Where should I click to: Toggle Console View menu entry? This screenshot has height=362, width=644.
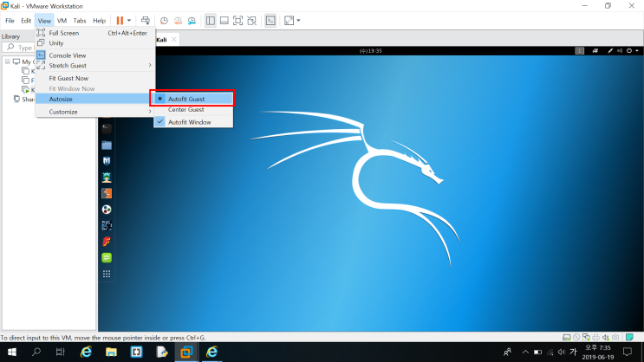(x=95, y=55)
